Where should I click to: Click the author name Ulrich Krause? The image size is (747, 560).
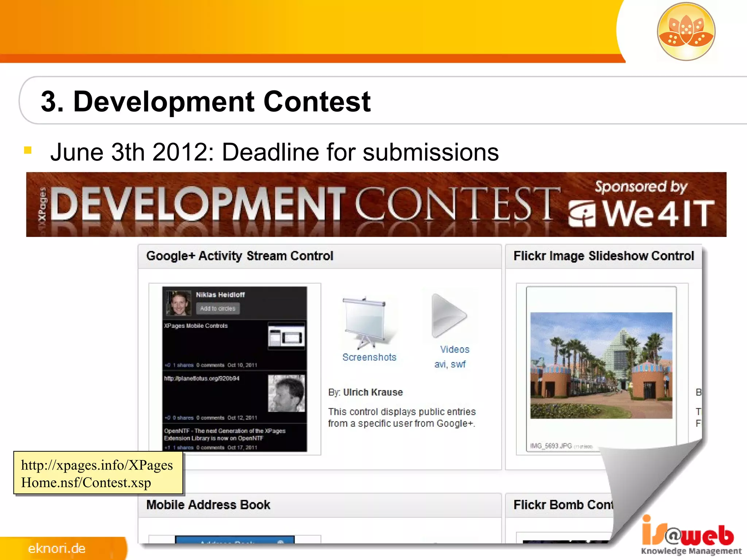click(373, 392)
